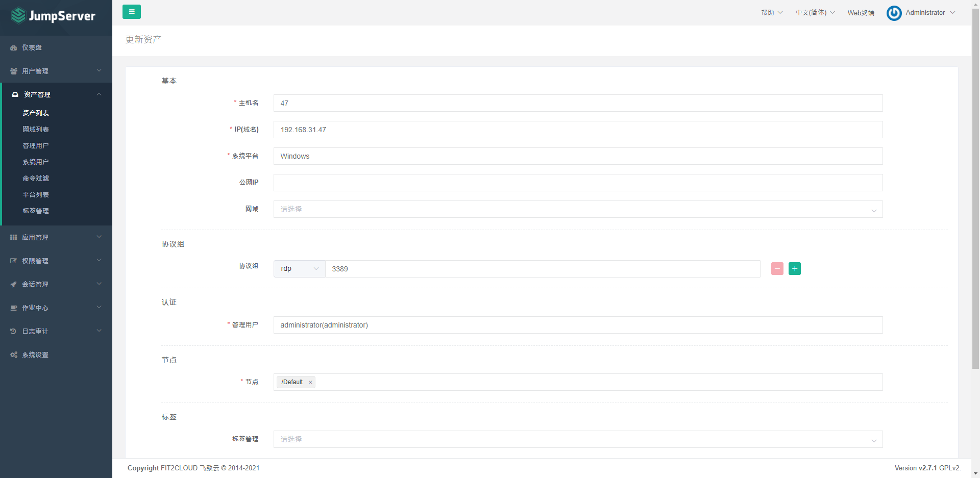Click the 系统平台 Windows field

[578, 156]
